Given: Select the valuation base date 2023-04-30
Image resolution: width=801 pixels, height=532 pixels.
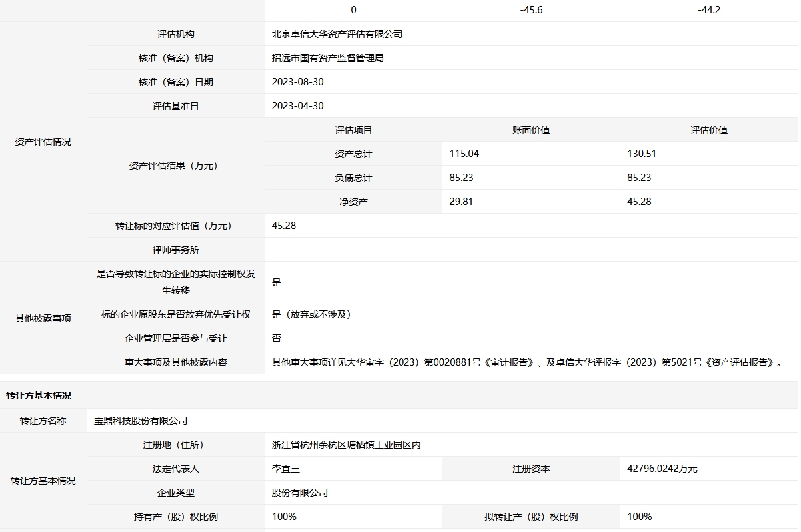Looking at the screenshot, I should (298, 106).
